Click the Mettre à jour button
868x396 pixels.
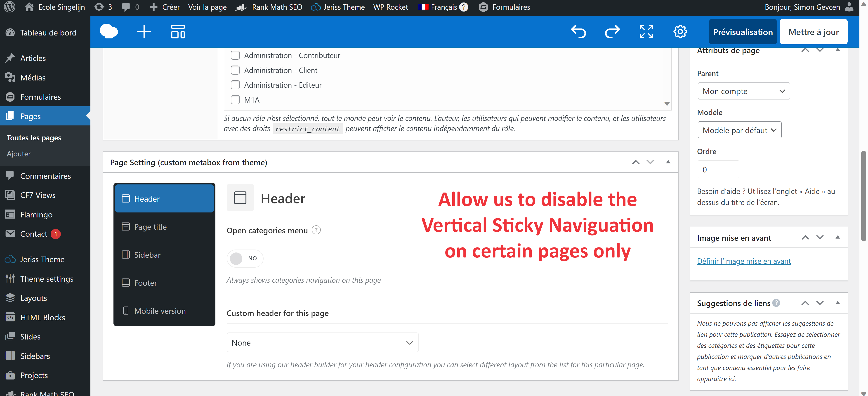[x=814, y=32]
